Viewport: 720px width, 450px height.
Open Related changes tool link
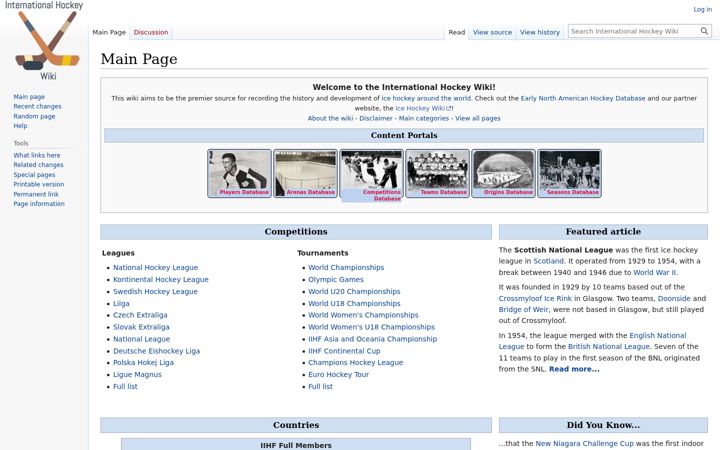(38, 164)
